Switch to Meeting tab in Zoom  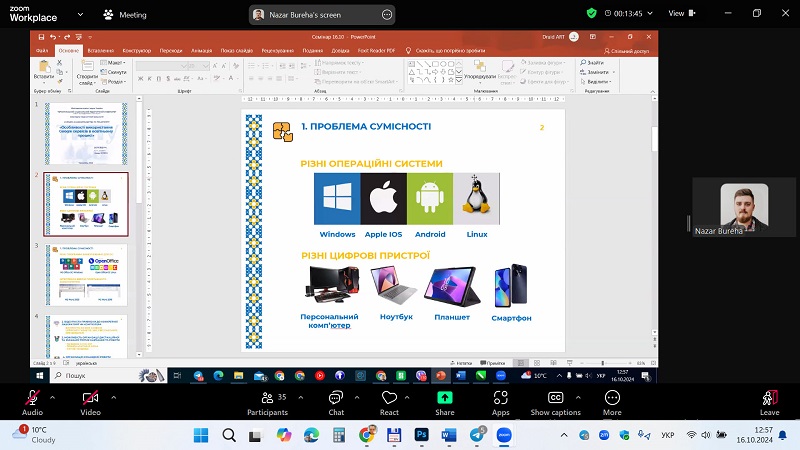(x=125, y=15)
